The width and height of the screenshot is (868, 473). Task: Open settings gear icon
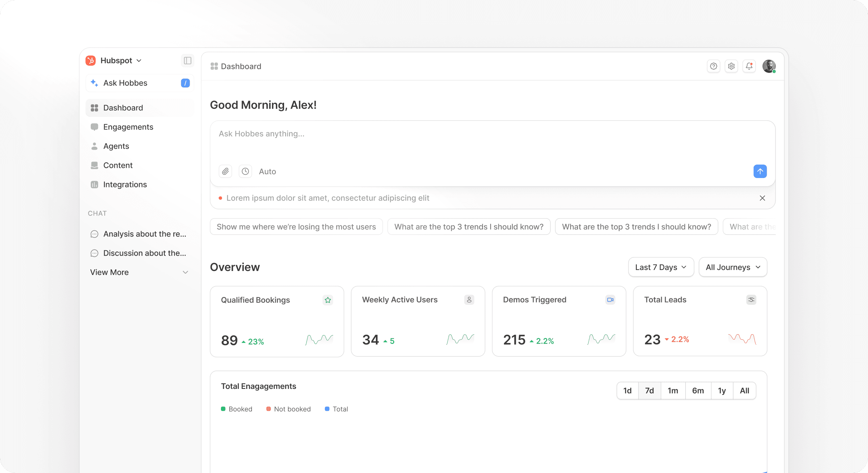pyautogui.click(x=731, y=66)
